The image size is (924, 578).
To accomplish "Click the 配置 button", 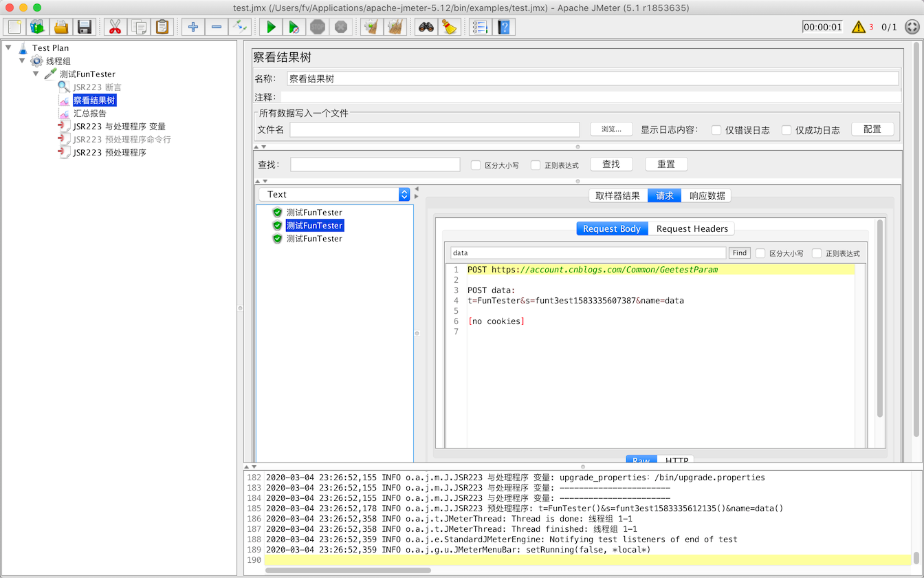I will [872, 129].
